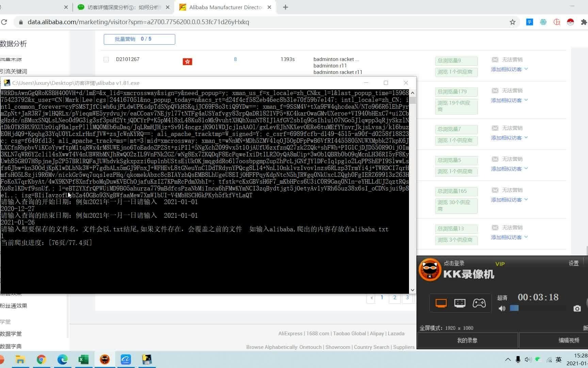Switch to the 访客详情深度分析 tab
Screen dimensions: 588x368
(123, 7)
